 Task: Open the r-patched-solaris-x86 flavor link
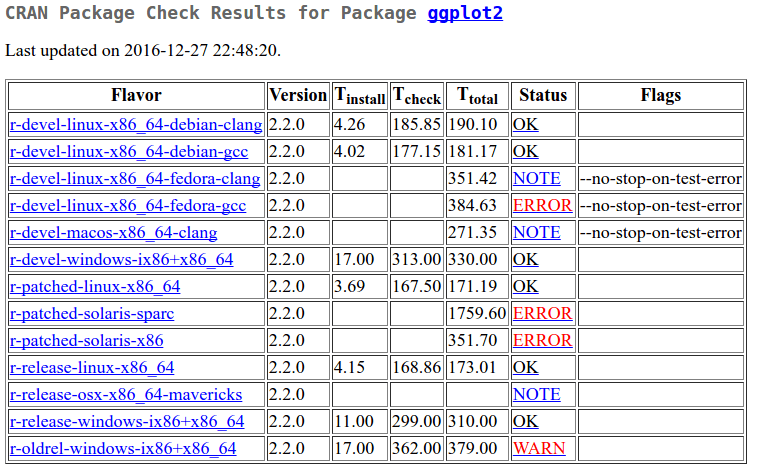[x=87, y=341]
